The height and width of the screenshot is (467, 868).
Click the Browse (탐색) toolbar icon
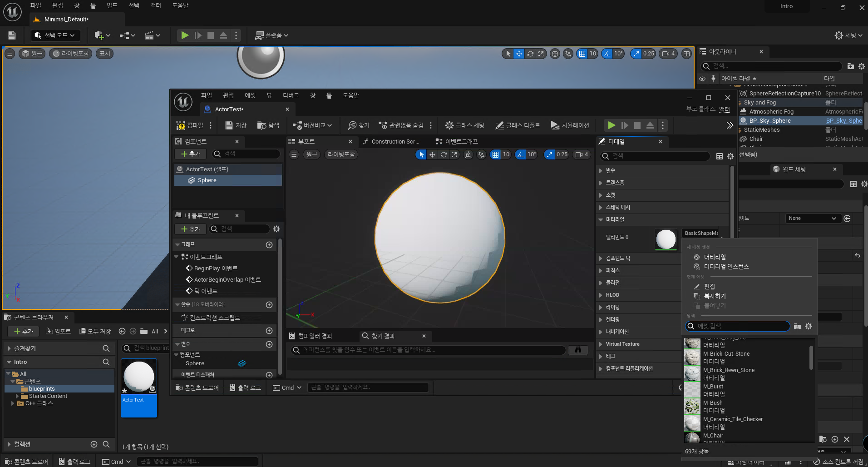(x=268, y=125)
